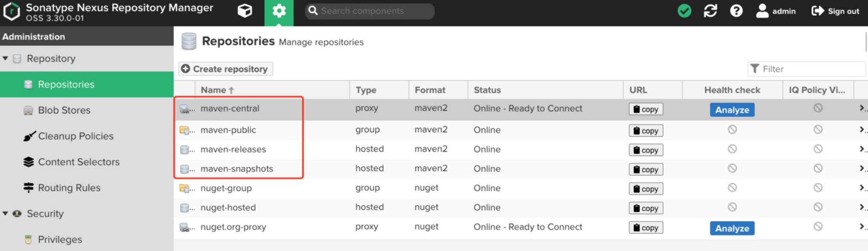Click the maven-releases hosted database icon

point(184,149)
